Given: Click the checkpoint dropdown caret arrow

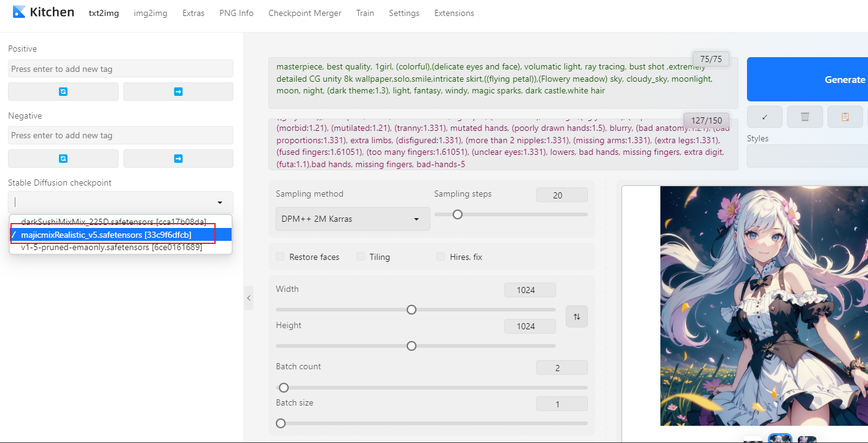Looking at the screenshot, I should pyautogui.click(x=220, y=202).
